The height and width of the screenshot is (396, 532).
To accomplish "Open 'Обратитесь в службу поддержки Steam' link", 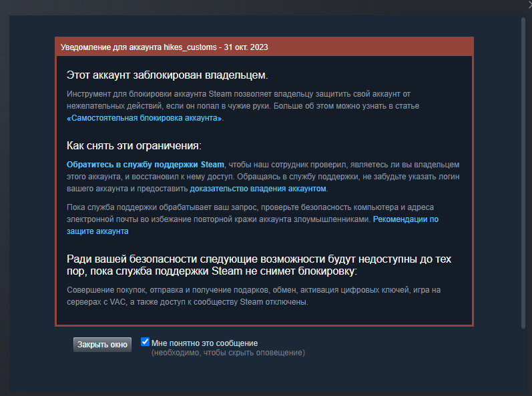I will [146, 165].
